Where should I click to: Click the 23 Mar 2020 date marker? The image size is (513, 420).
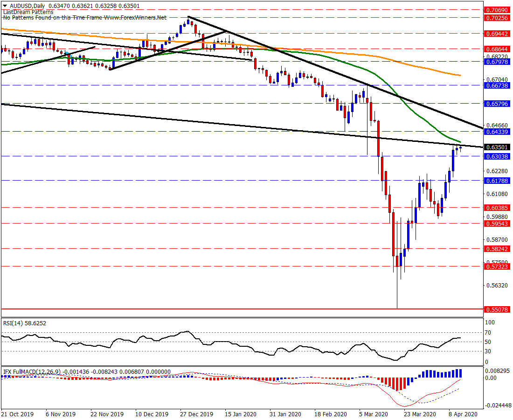[420, 414]
